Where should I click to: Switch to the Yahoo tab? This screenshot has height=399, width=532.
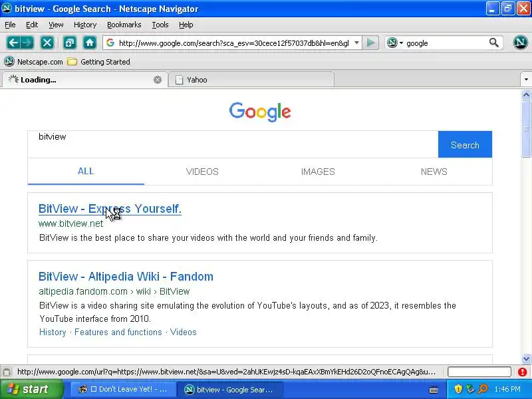(x=251, y=80)
